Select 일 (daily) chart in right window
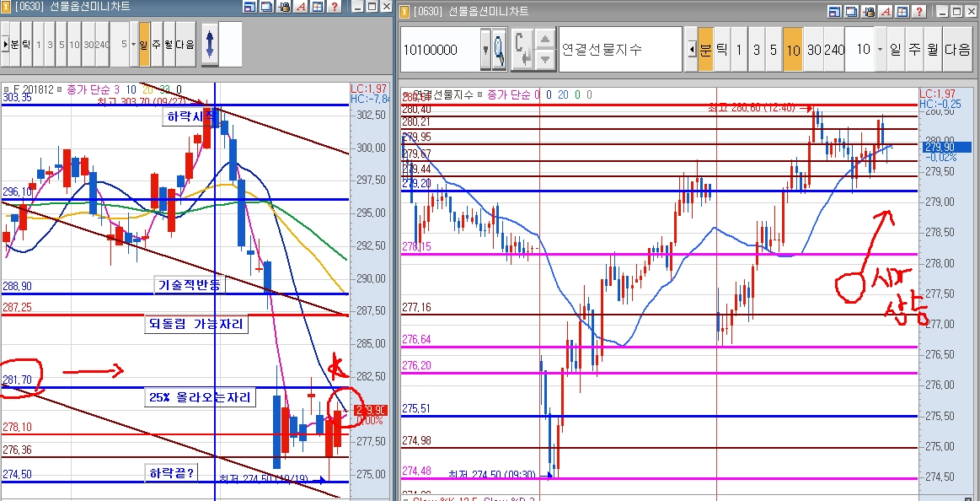 click(x=896, y=50)
